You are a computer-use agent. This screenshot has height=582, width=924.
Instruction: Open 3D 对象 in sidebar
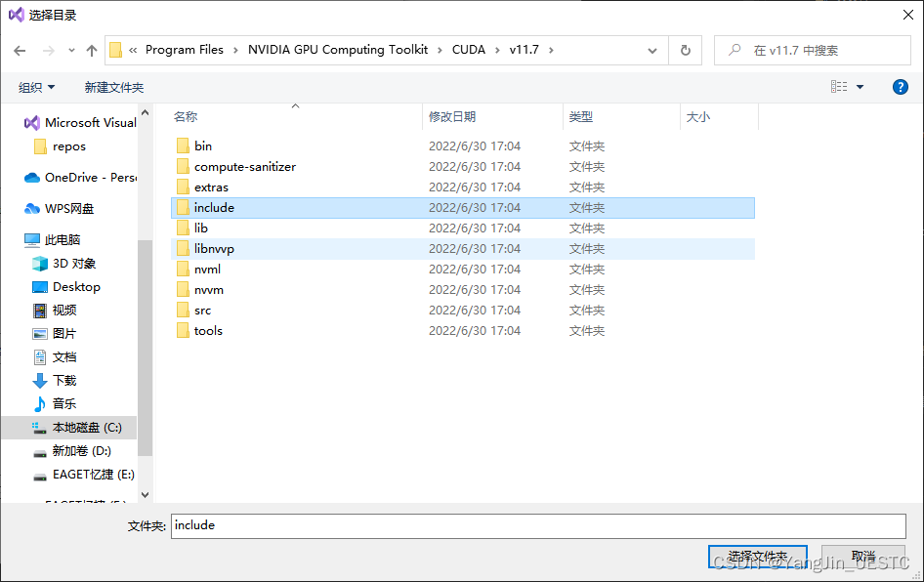click(63, 264)
